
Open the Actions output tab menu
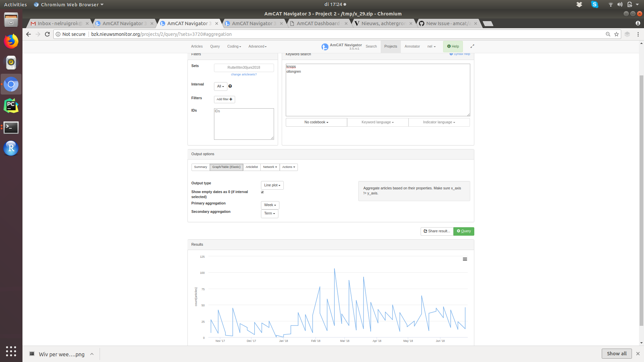[x=288, y=167]
